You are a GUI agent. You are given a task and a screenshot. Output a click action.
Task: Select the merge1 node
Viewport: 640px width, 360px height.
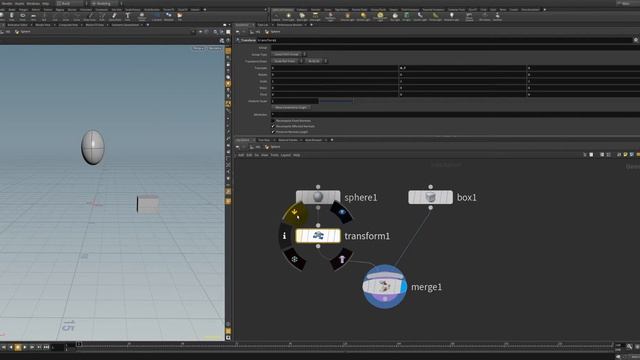tap(384, 287)
